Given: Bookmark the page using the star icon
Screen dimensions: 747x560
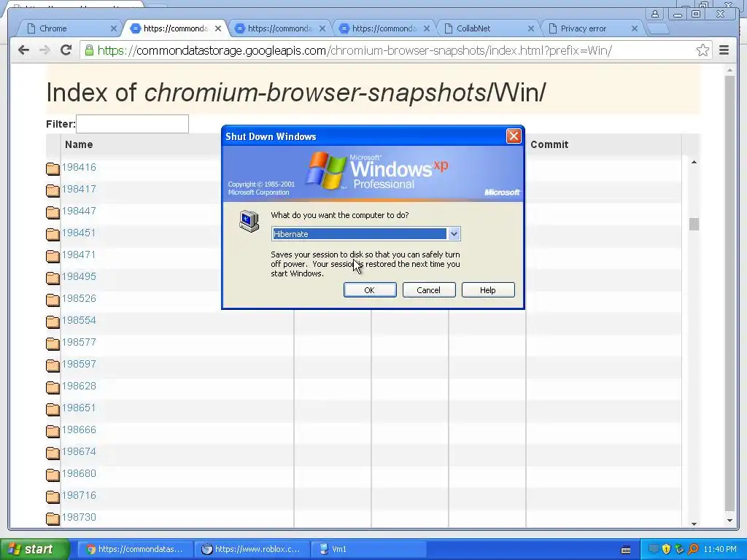Looking at the screenshot, I should pyautogui.click(x=703, y=50).
